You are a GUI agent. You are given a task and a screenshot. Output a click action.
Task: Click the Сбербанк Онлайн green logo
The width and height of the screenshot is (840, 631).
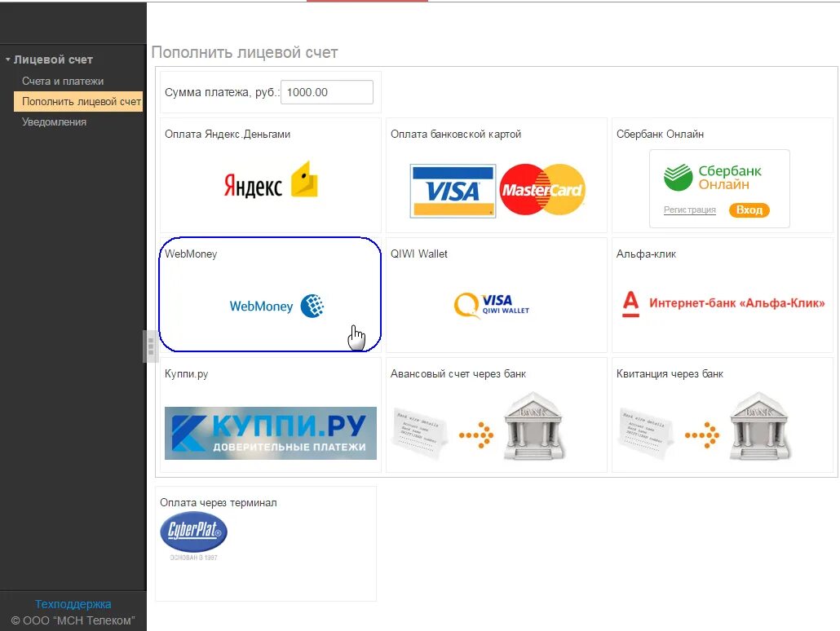pos(679,177)
